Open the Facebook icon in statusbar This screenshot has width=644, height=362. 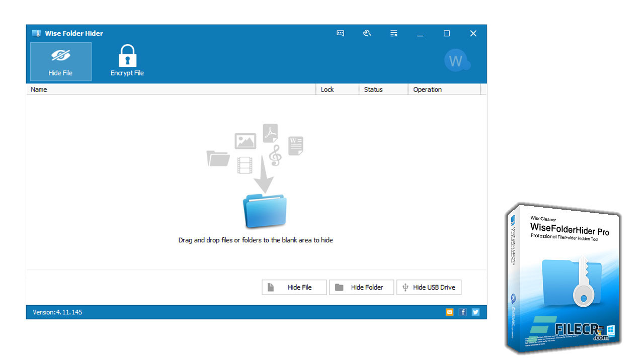pyautogui.click(x=462, y=312)
